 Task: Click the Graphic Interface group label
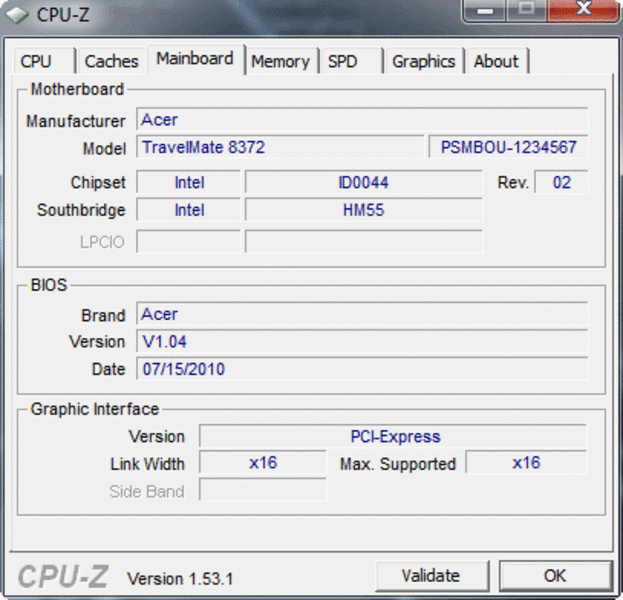click(x=95, y=409)
